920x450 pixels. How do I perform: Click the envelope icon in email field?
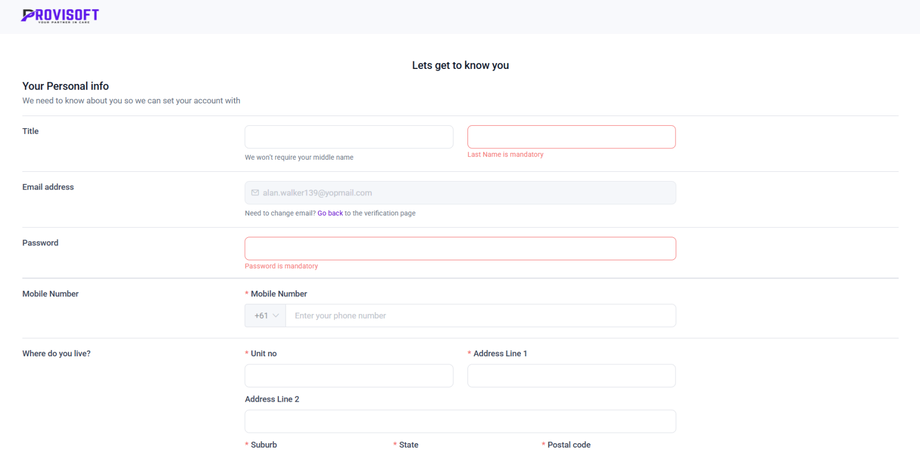click(255, 193)
